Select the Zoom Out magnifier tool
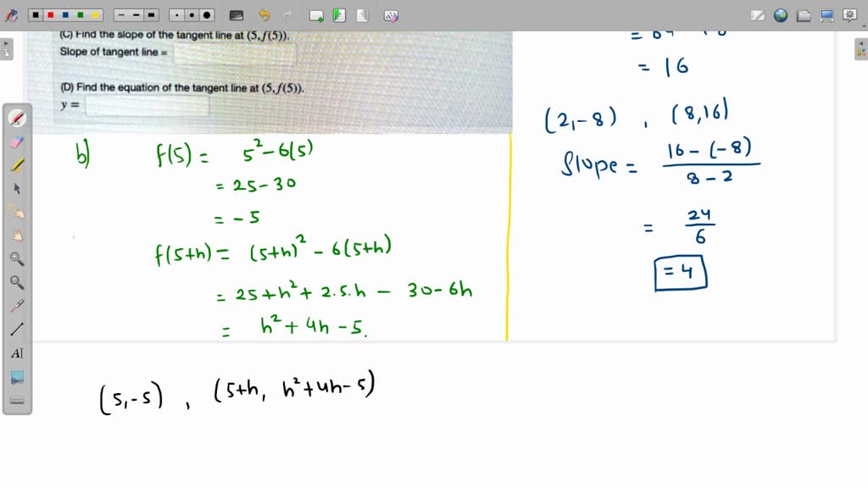The height and width of the screenshot is (488, 868). pos(17,283)
